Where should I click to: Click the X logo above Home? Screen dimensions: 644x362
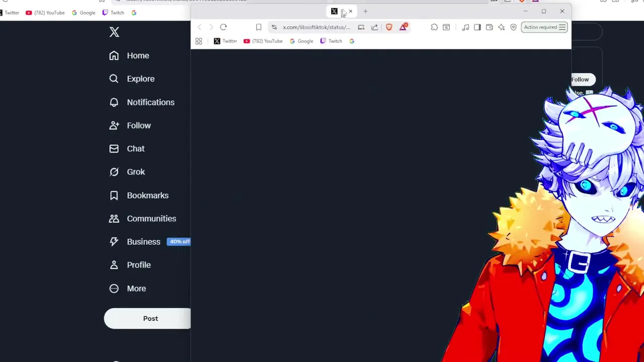tap(114, 32)
